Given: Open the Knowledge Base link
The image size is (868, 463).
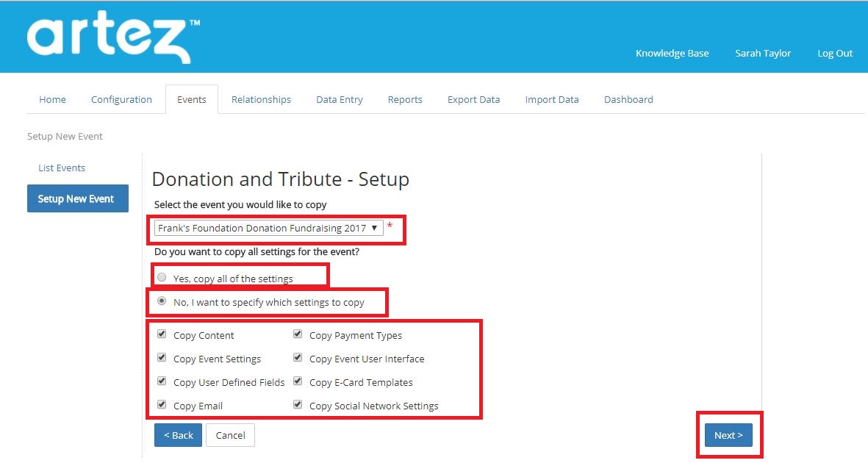Looking at the screenshot, I should tap(672, 53).
